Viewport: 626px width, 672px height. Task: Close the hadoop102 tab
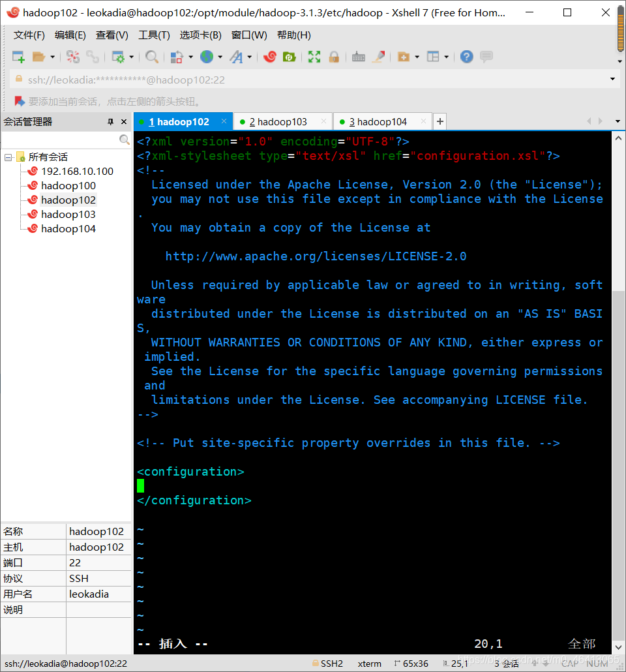(x=224, y=121)
